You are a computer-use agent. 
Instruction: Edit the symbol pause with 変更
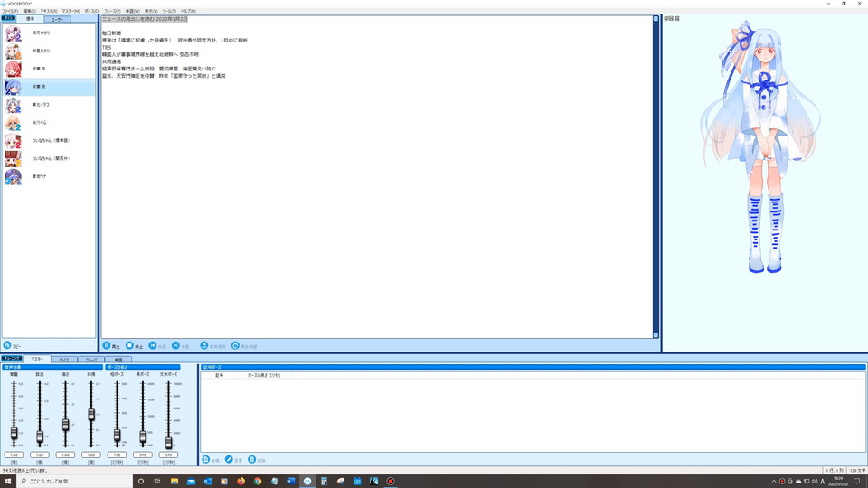tap(233, 460)
